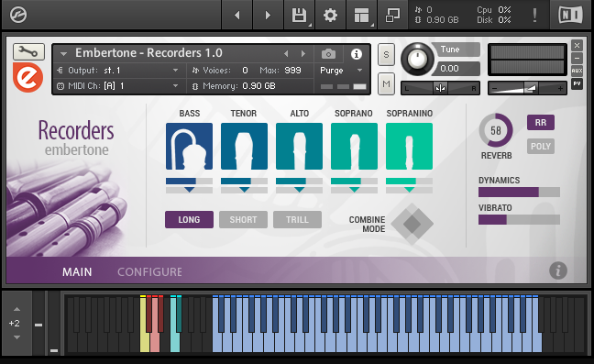Click the Cpu 0% readout

(x=494, y=10)
